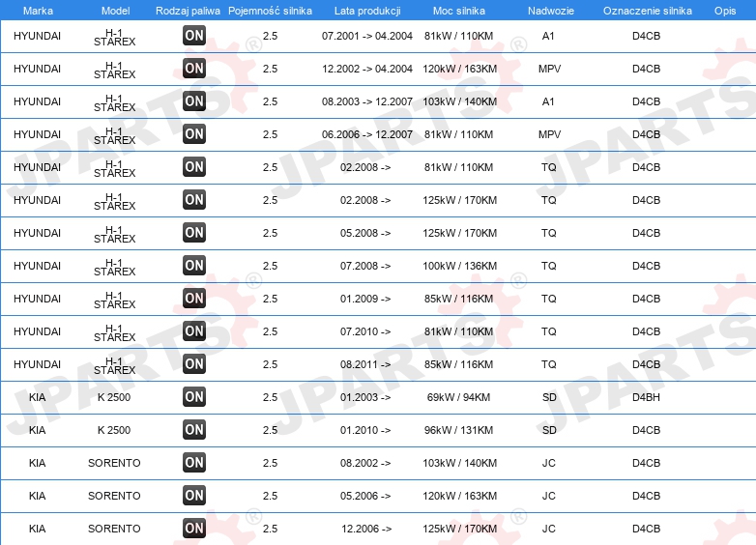
Task: Click ON fuel icon in 08.2003 -> 12.2007 row
Action: [x=194, y=100]
